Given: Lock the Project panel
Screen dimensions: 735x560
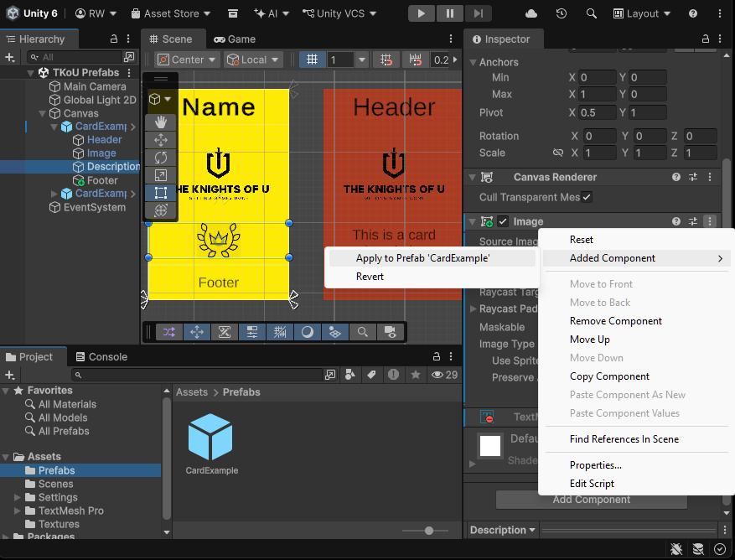Looking at the screenshot, I should tap(437, 356).
